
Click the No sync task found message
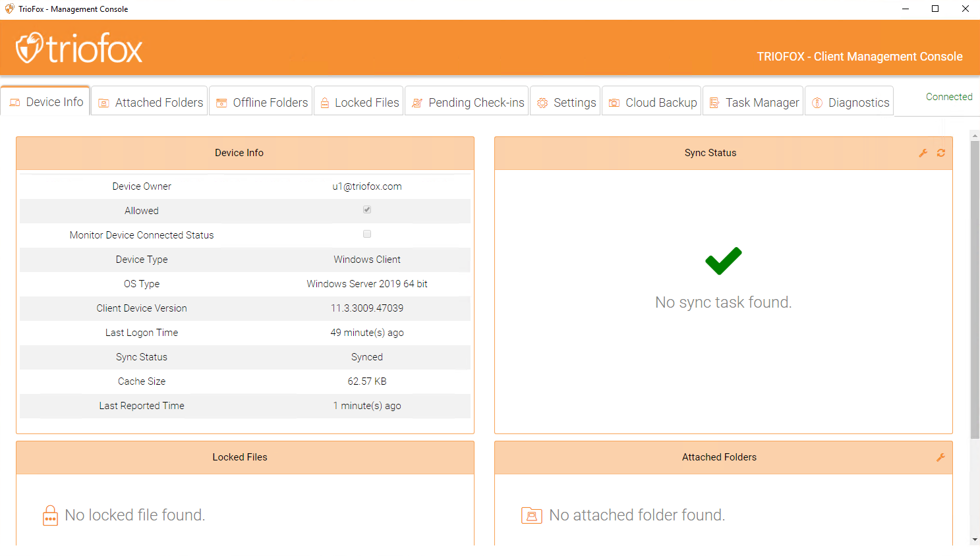(x=724, y=302)
